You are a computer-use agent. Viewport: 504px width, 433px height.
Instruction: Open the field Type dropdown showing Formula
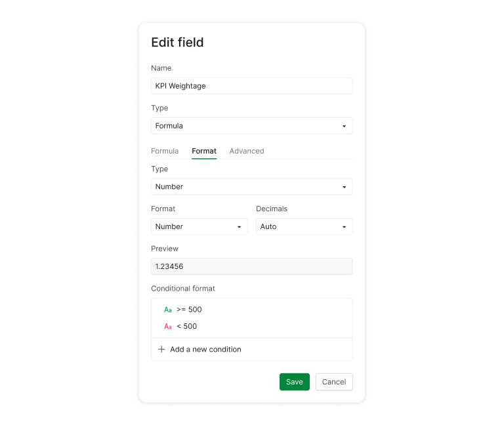coord(251,126)
